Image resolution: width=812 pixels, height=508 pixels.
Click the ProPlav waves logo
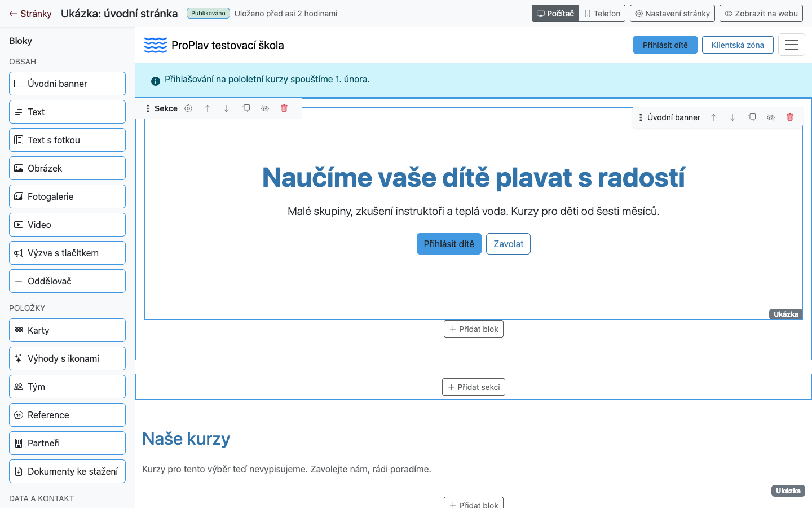coord(156,45)
